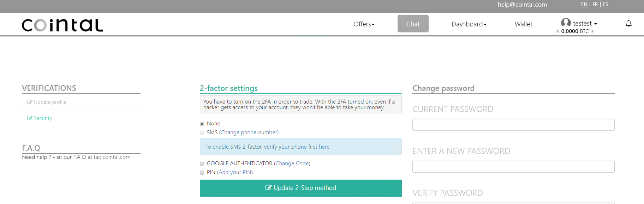Click the Change phone number link
644x204 pixels.
pyautogui.click(x=249, y=132)
